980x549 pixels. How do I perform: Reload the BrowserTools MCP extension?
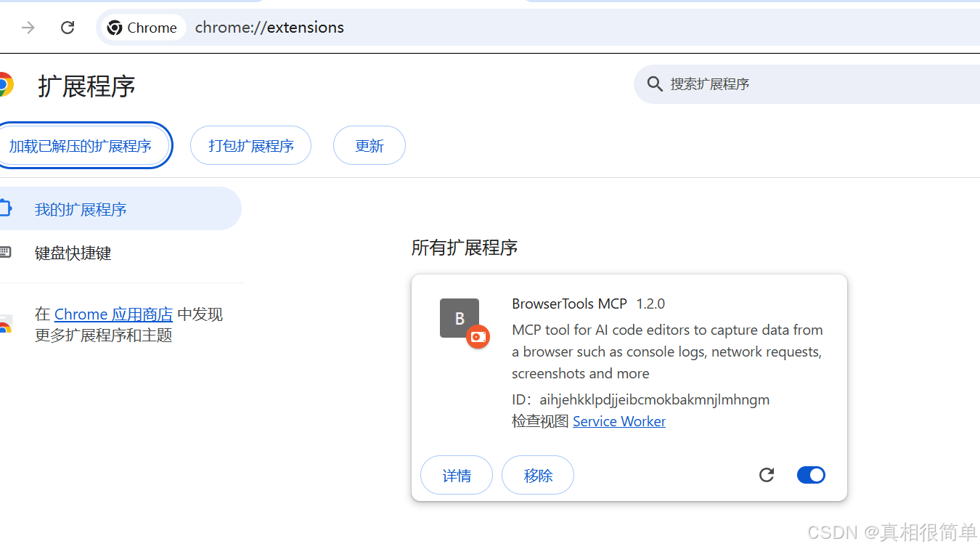tap(767, 475)
